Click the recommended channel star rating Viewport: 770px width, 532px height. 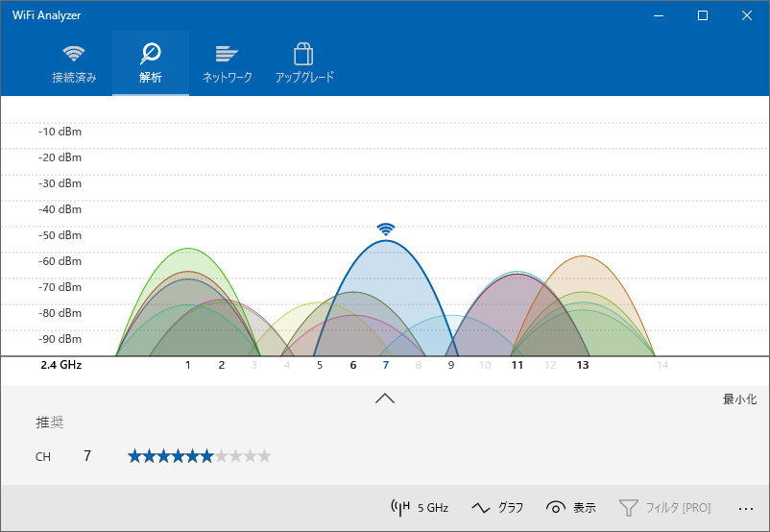[199, 456]
